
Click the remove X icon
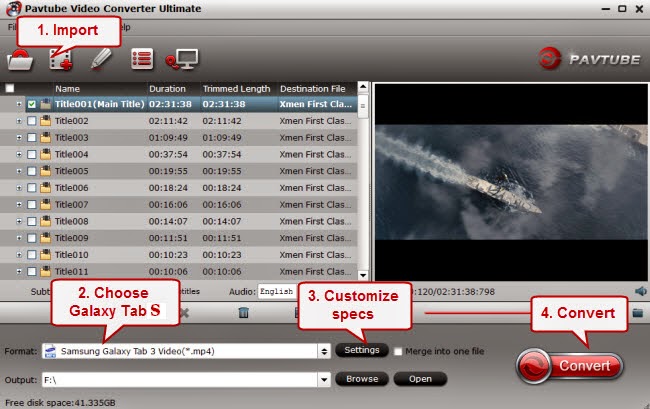(x=184, y=313)
